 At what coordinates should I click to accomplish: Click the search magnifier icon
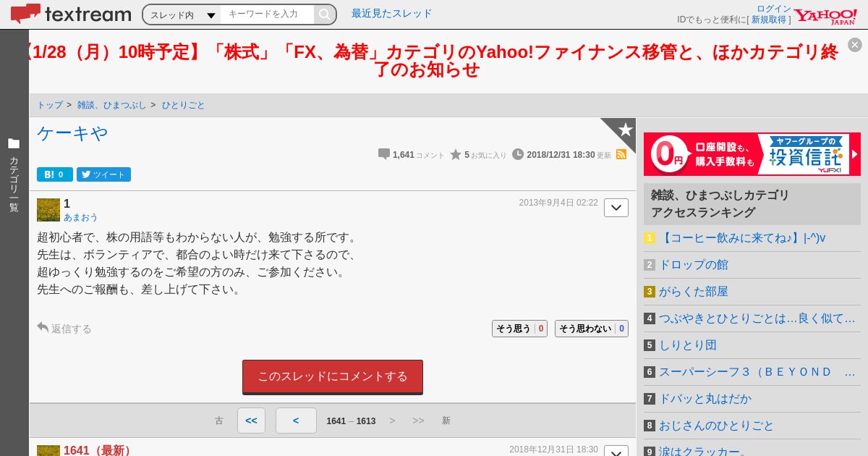point(325,14)
